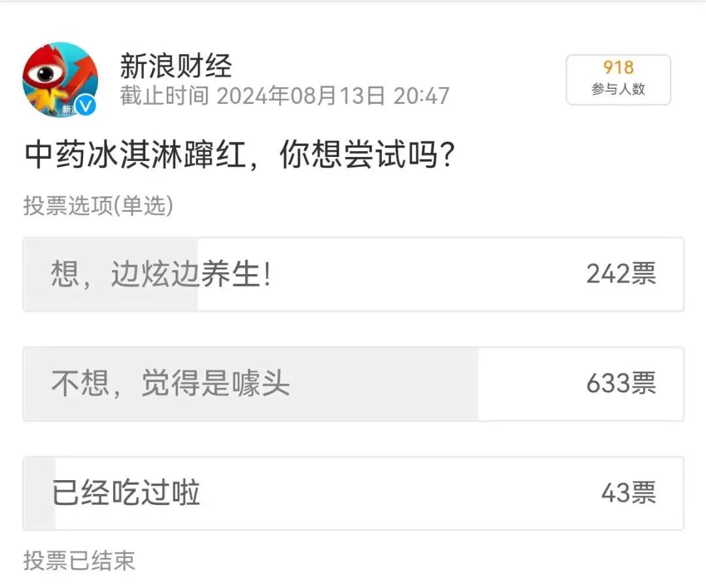Click the gray progress fill of 想 option
706x588 pixels.
(110, 274)
